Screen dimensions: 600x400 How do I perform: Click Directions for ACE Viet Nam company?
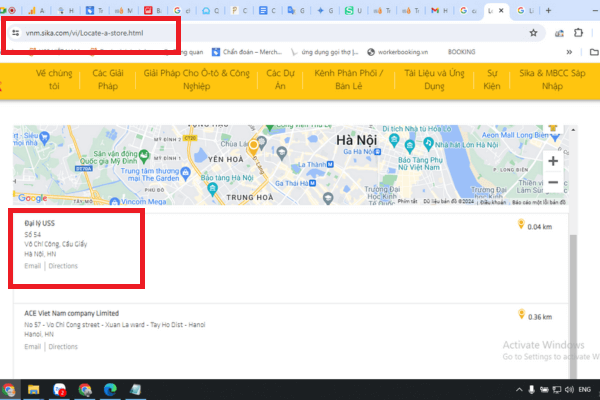[63, 346]
